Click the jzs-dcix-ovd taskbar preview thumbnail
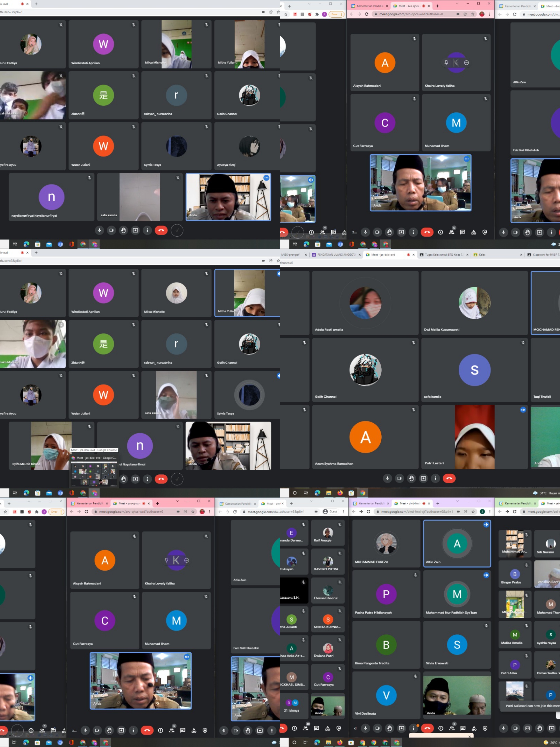 94,473
